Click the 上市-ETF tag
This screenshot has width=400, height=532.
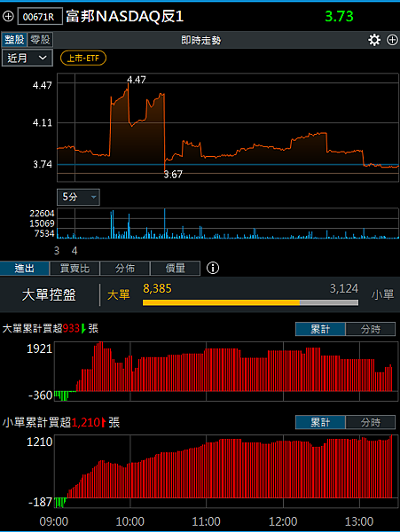(x=83, y=58)
